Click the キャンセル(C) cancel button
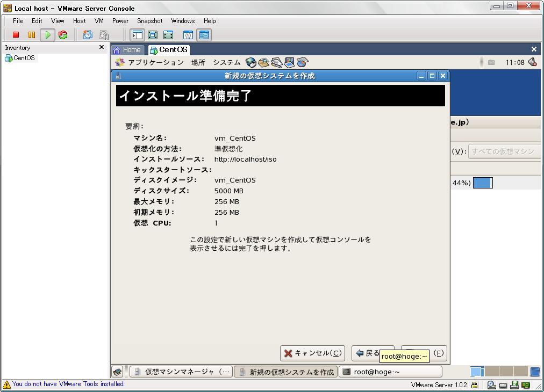544x392 pixels. 313,353
